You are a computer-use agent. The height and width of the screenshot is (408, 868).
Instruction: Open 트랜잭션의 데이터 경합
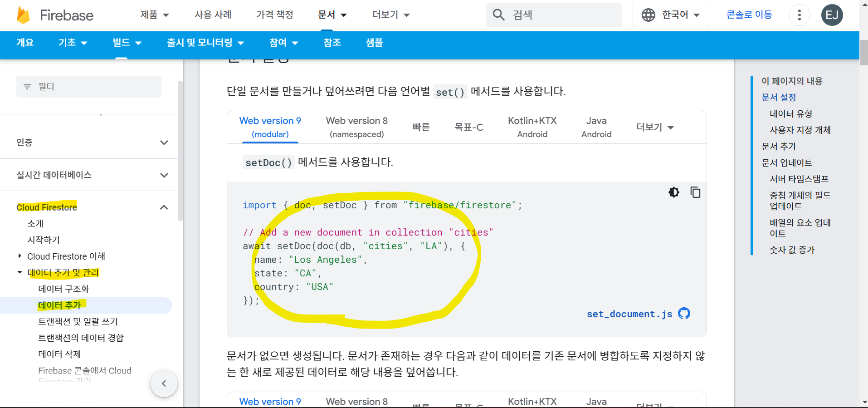[81, 338]
